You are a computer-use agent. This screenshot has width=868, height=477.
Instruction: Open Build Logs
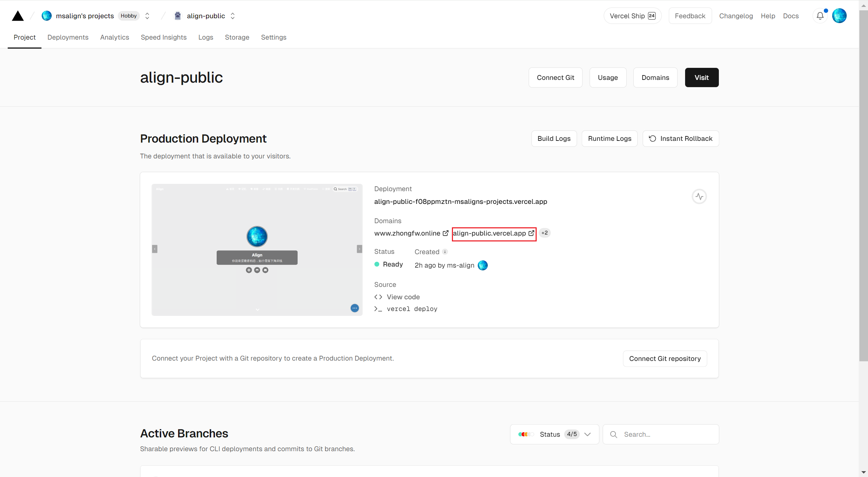(554, 138)
